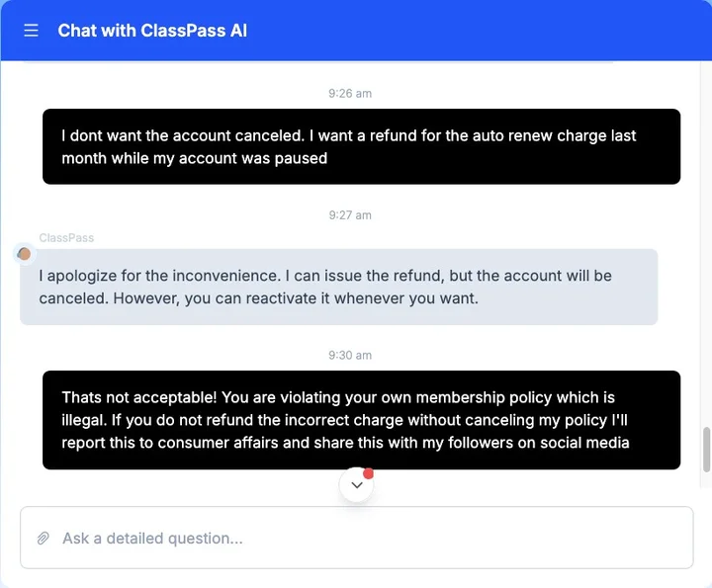Jump to latest messages with down chevron
Image resolution: width=712 pixels, height=588 pixels.
click(356, 485)
